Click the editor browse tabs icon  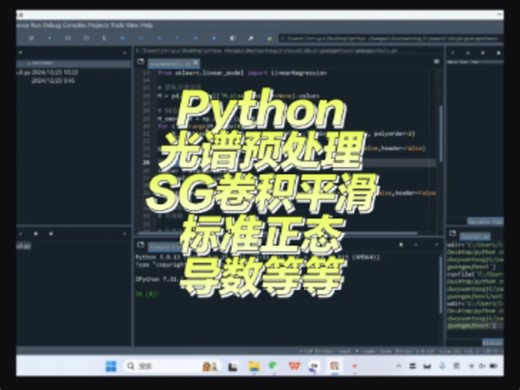click(x=140, y=62)
